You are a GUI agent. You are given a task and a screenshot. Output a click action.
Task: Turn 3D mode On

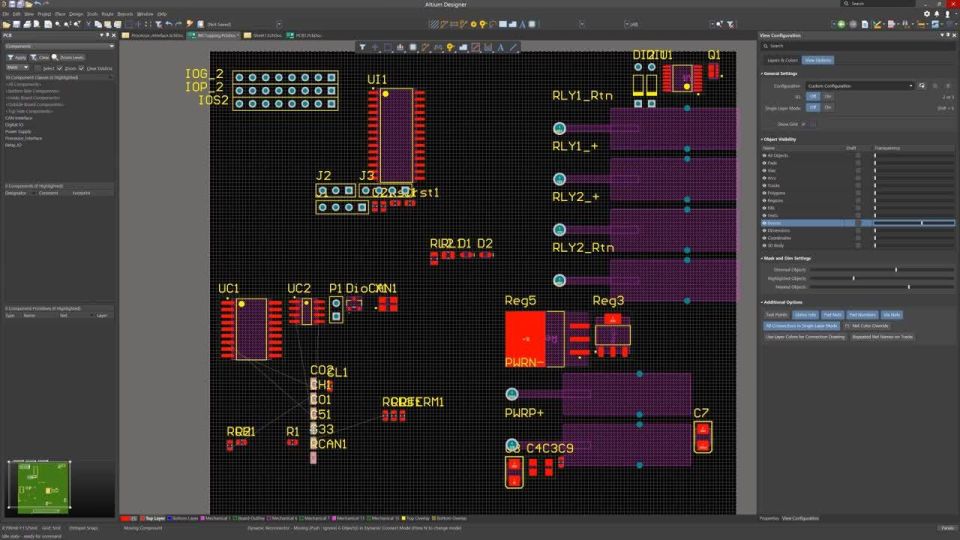pyautogui.click(x=828, y=96)
